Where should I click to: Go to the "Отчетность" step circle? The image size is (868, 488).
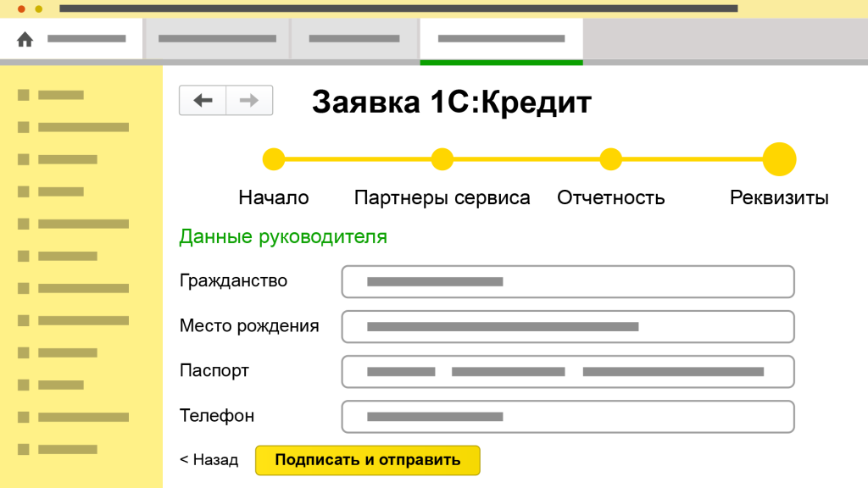point(611,159)
